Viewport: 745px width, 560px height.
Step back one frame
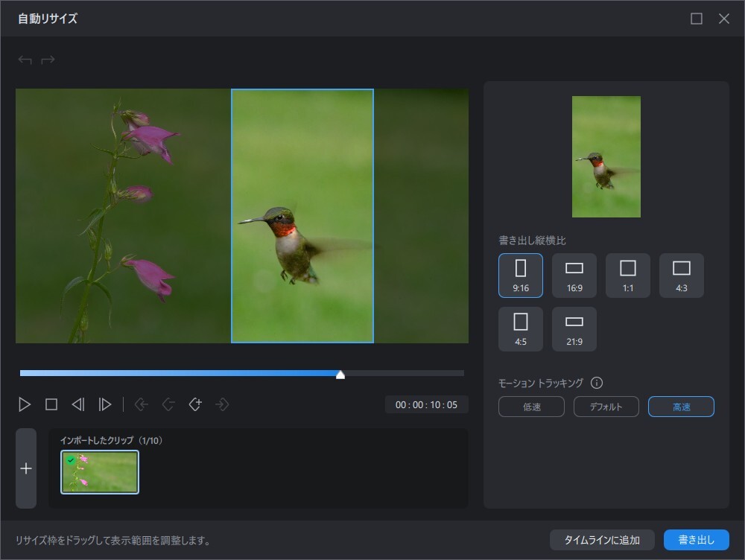[x=78, y=404]
